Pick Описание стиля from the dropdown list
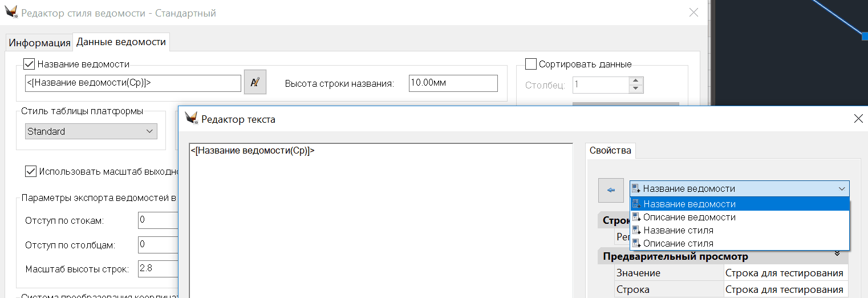 click(678, 244)
